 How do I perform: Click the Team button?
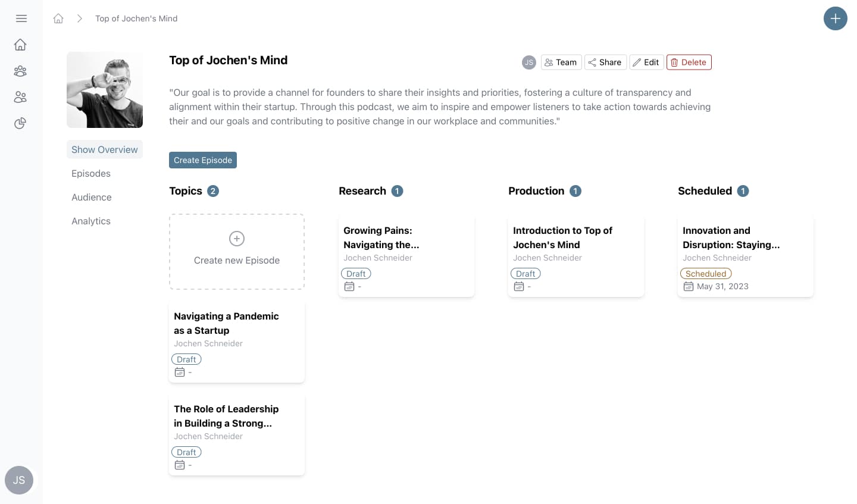point(561,62)
